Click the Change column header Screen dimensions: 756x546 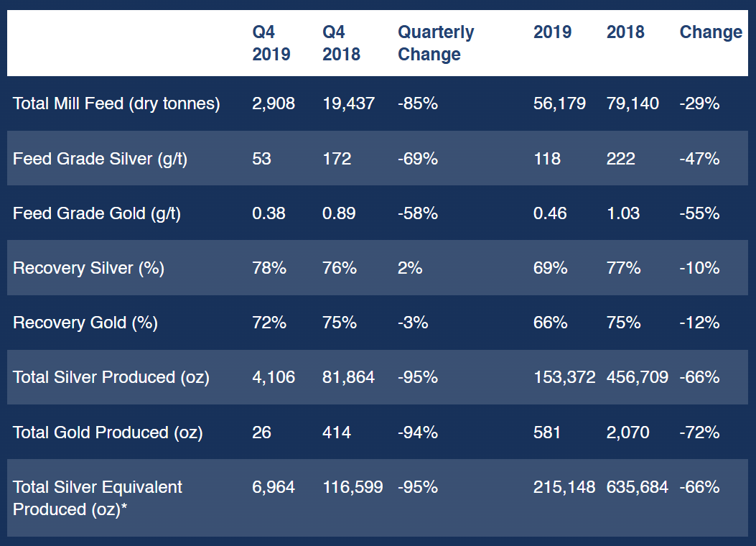tap(710, 32)
